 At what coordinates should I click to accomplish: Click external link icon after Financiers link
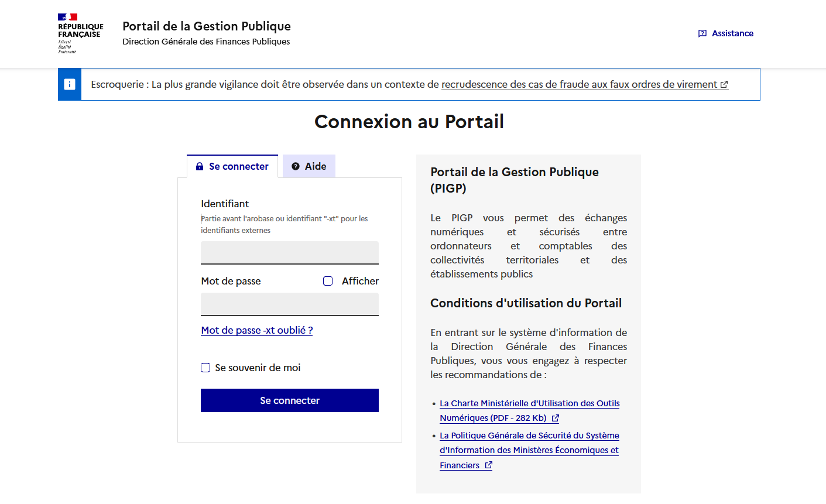click(x=489, y=465)
